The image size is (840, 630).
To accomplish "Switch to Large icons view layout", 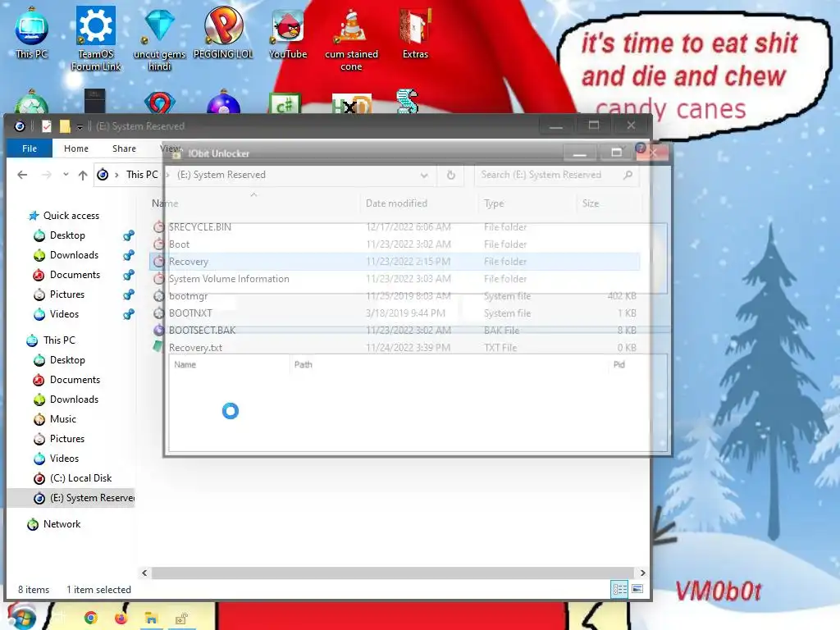I will coord(637,589).
